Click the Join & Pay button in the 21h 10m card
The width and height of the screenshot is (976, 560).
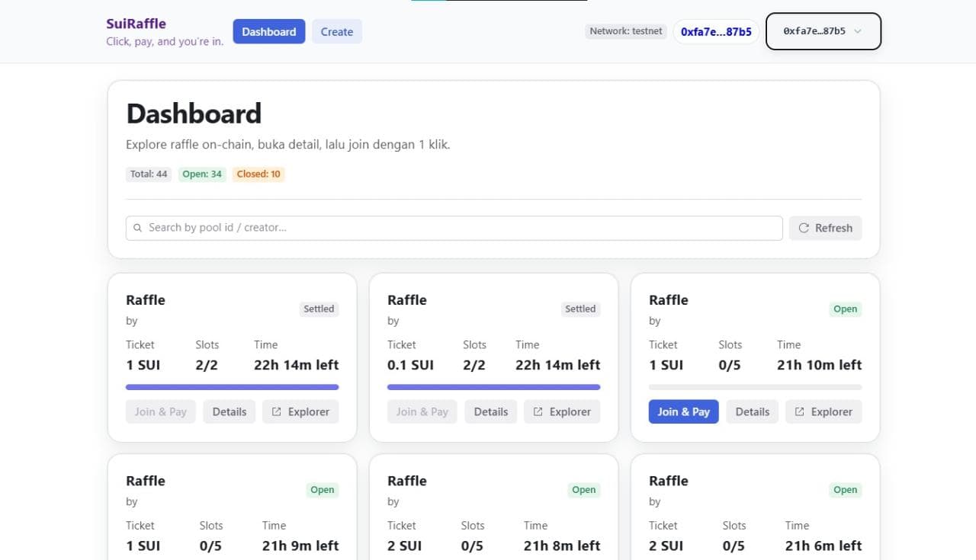[x=684, y=411]
